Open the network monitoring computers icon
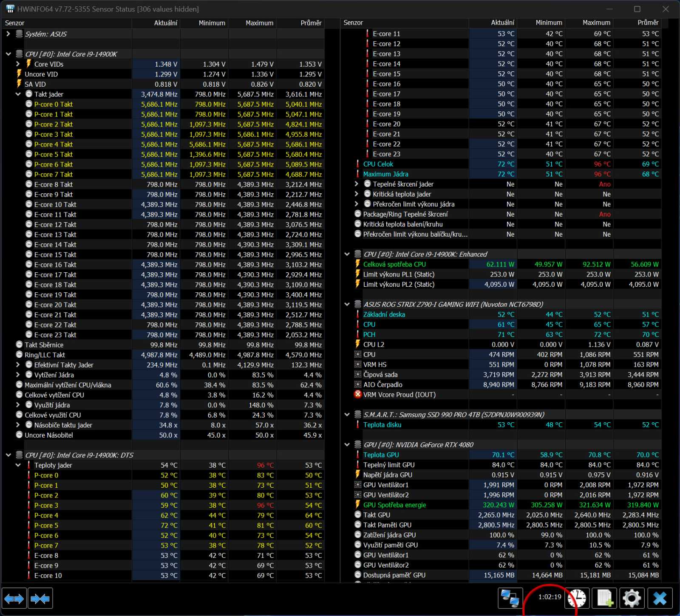The image size is (680, 616). coord(510,599)
